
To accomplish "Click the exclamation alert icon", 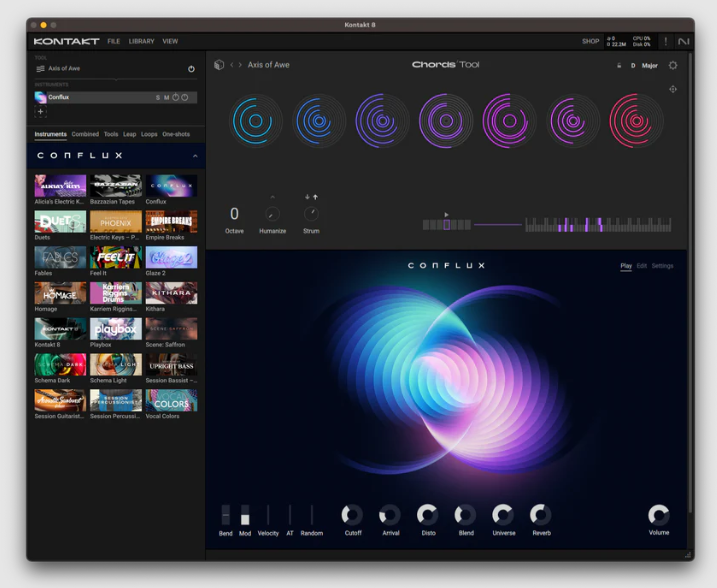I will (x=665, y=42).
